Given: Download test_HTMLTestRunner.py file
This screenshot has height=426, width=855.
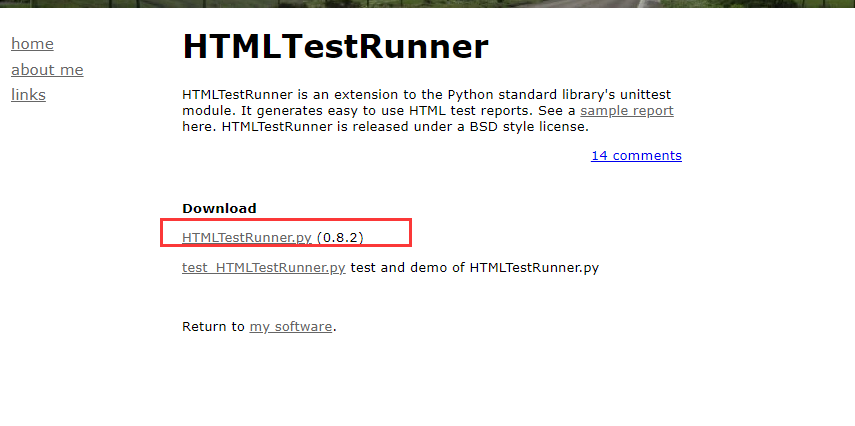Looking at the screenshot, I should pos(263,268).
